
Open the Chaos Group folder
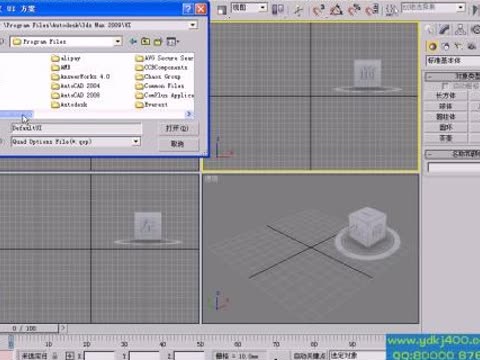point(158,77)
